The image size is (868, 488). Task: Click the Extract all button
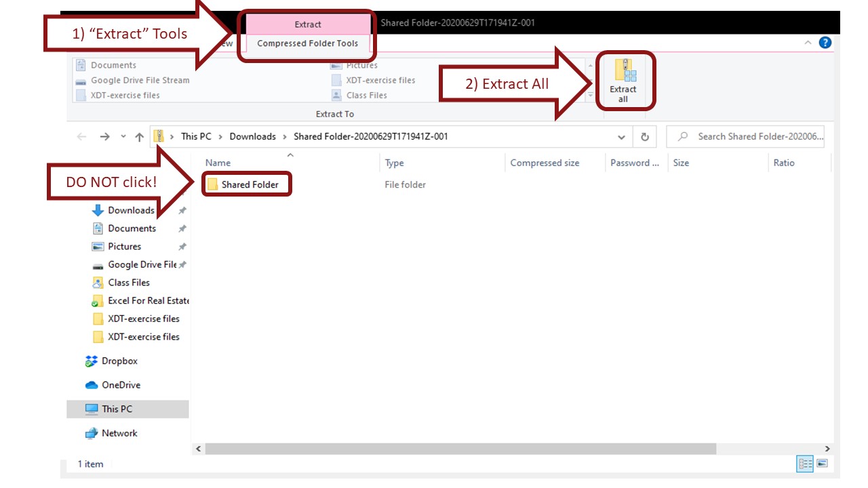(623, 81)
